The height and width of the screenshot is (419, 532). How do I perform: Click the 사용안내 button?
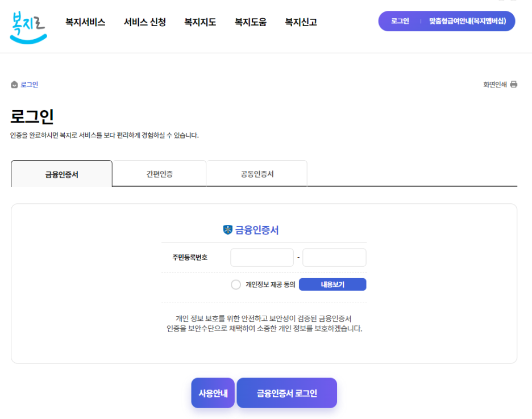(x=213, y=392)
